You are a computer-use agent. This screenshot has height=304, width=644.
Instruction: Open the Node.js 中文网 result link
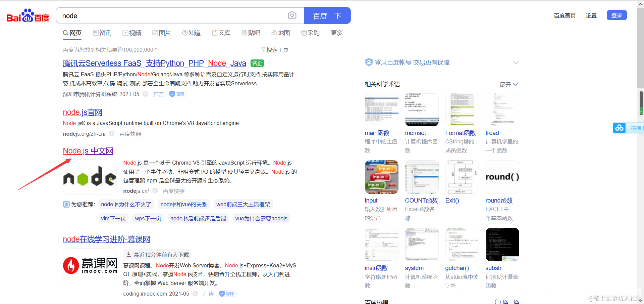click(x=88, y=150)
